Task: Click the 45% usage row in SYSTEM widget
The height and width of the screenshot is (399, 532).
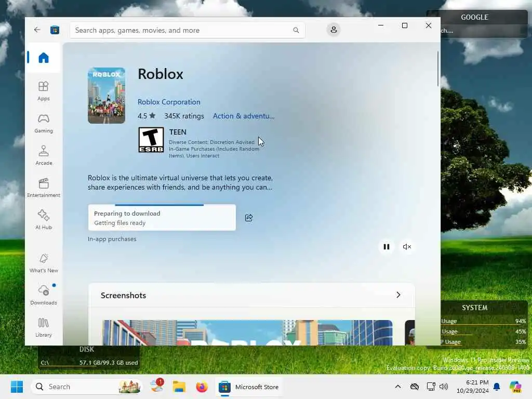Action: click(484, 331)
